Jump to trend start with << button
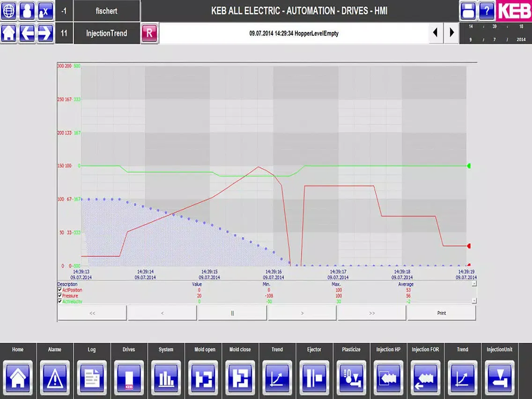Image resolution: width=532 pixels, height=399 pixels. (92, 313)
